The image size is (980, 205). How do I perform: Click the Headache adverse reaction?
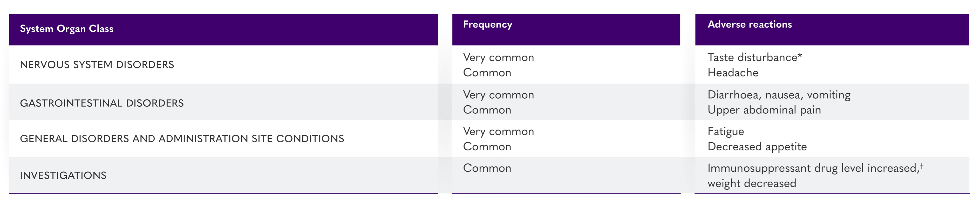(x=733, y=73)
